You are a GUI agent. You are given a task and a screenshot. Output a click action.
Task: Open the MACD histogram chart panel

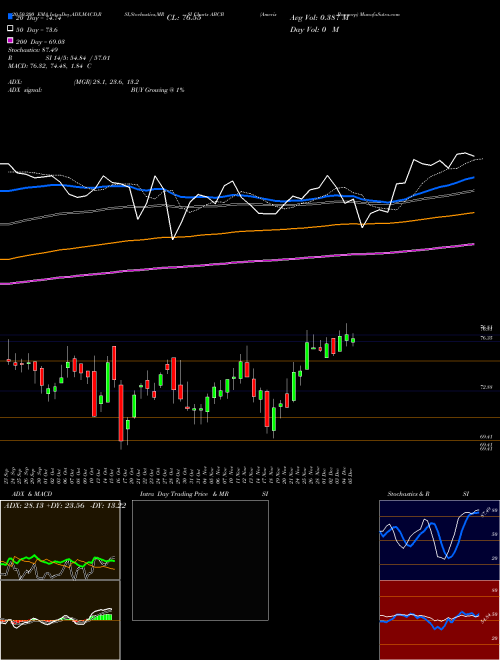tap(60, 620)
